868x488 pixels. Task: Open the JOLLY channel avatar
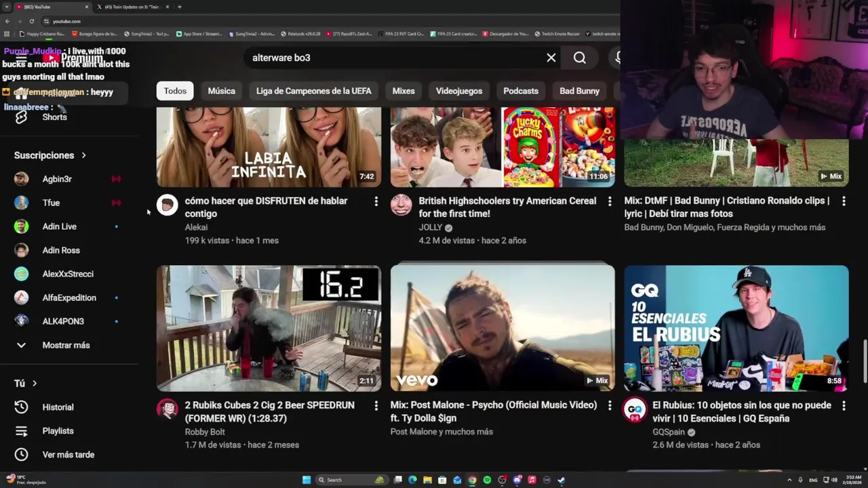401,205
